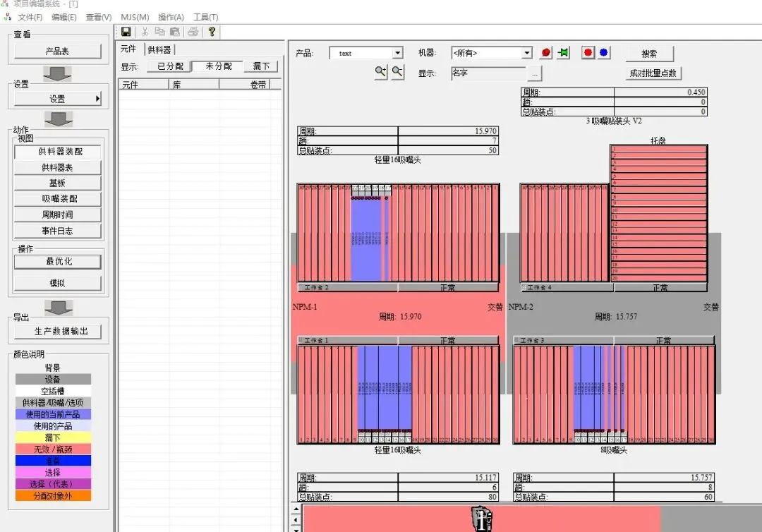This screenshot has width=762, height=532.
Task: Open the 编辑(E) menu
Action: tap(64, 18)
